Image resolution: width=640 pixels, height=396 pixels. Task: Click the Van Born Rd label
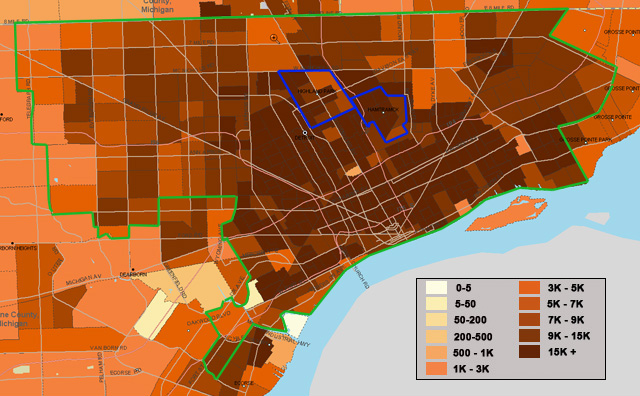[108, 348]
